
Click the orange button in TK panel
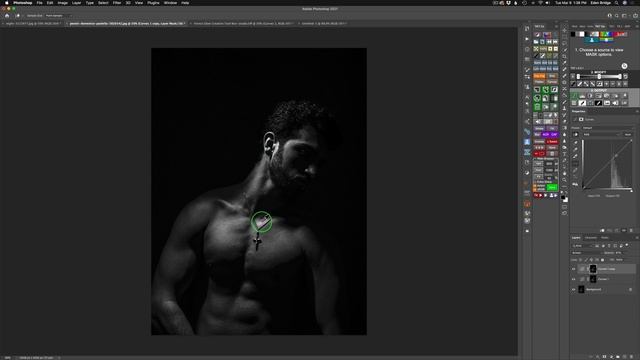click(539, 76)
